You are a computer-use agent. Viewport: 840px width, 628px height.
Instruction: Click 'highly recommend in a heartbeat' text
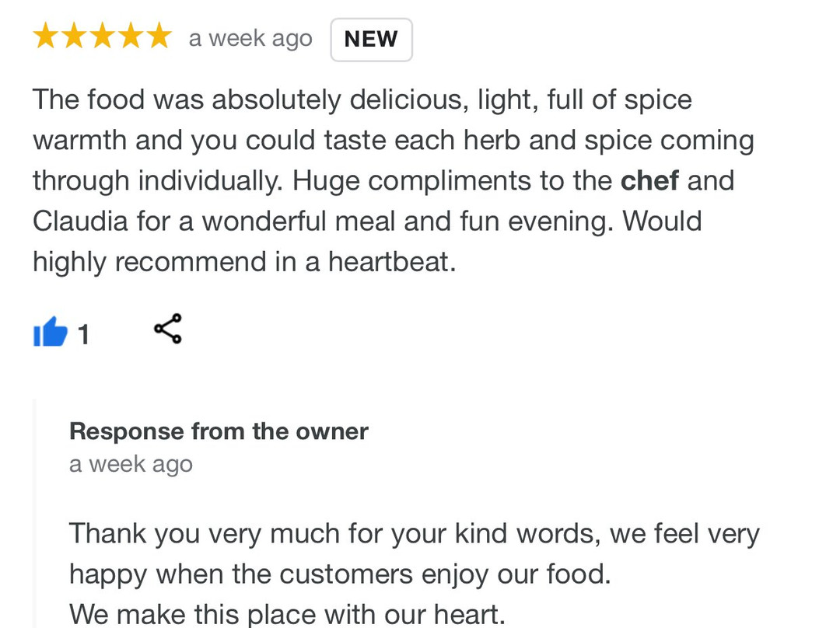tap(244, 263)
